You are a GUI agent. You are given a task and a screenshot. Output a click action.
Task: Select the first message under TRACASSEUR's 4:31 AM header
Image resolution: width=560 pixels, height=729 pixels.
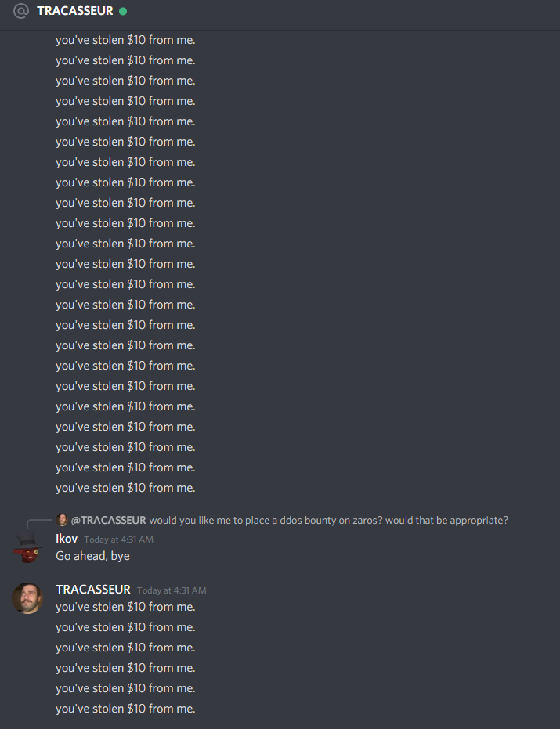125,607
